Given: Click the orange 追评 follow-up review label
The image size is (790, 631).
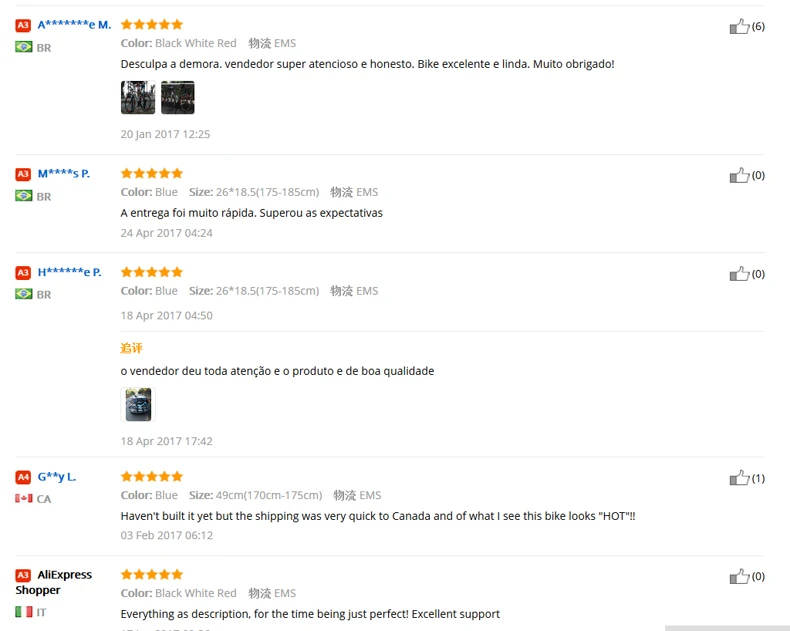Looking at the screenshot, I should (x=131, y=348).
